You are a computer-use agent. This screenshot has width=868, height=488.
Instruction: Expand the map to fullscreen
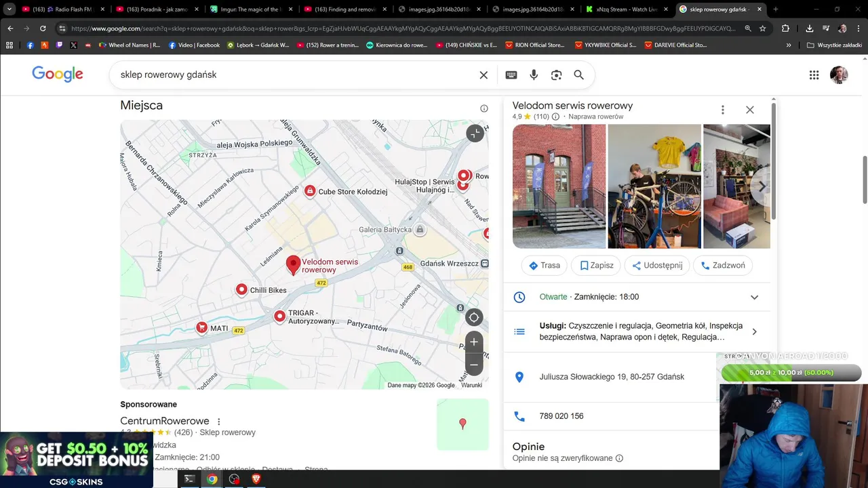click(475, 133)
